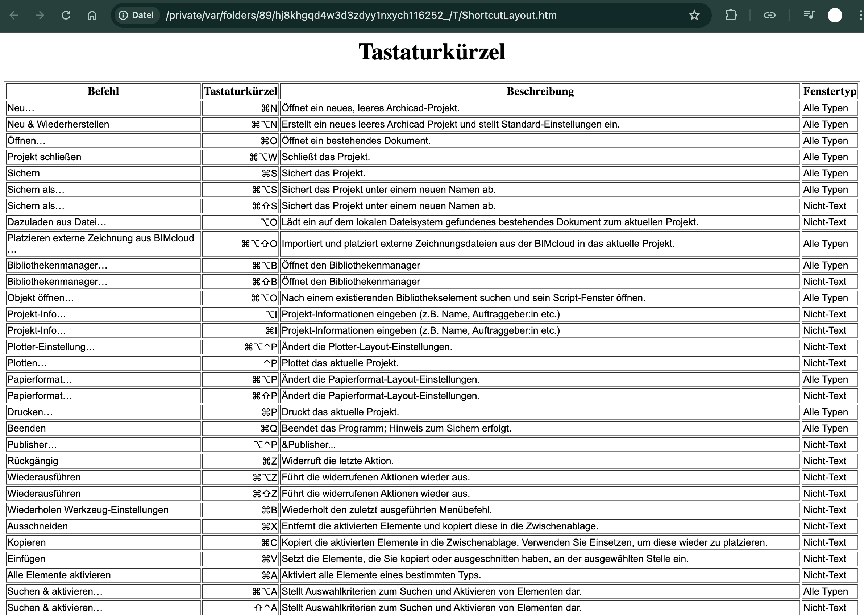Click the ⌘⌥A shortcut cell
864x616 pixels.
pos(241,592)
